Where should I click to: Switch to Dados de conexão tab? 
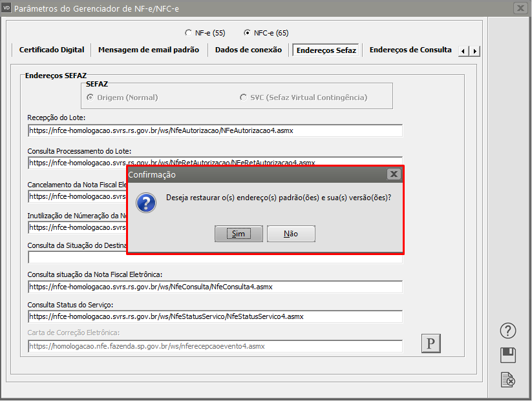point(248,50)
